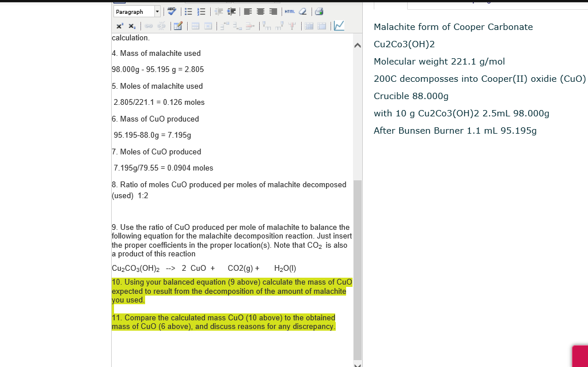Align the text to the right
The image size is (588, 367).
click(274, 11)
